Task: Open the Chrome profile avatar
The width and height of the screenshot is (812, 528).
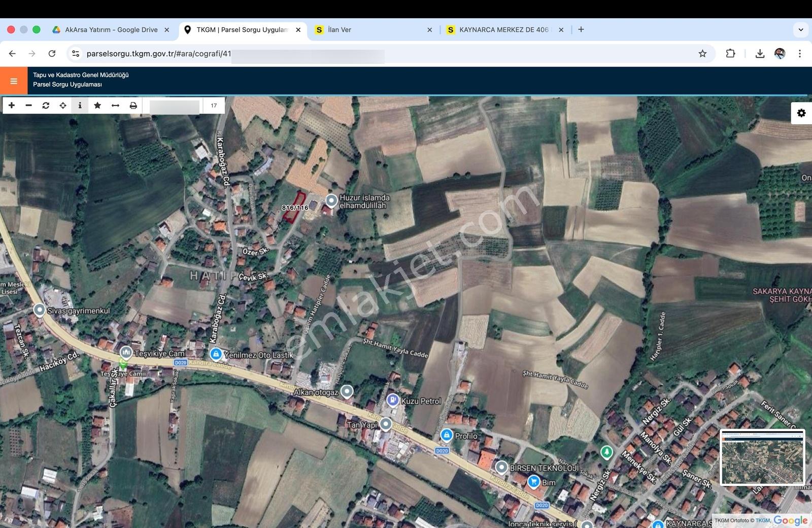Action: click(780, 53)
